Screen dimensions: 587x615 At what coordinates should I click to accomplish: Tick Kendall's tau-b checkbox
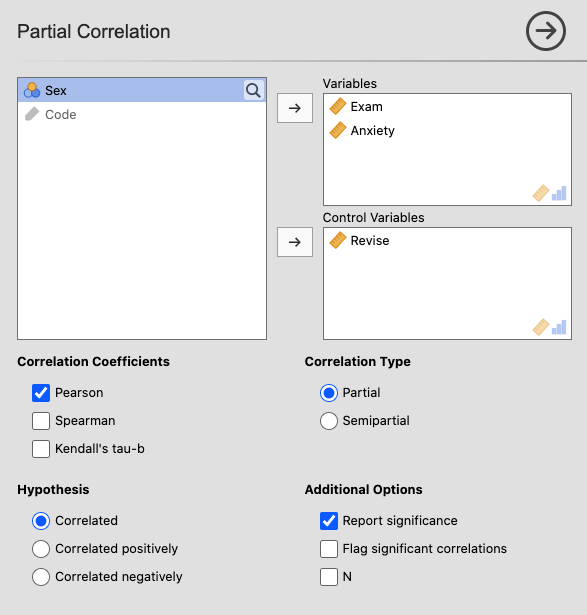(41, 449)
